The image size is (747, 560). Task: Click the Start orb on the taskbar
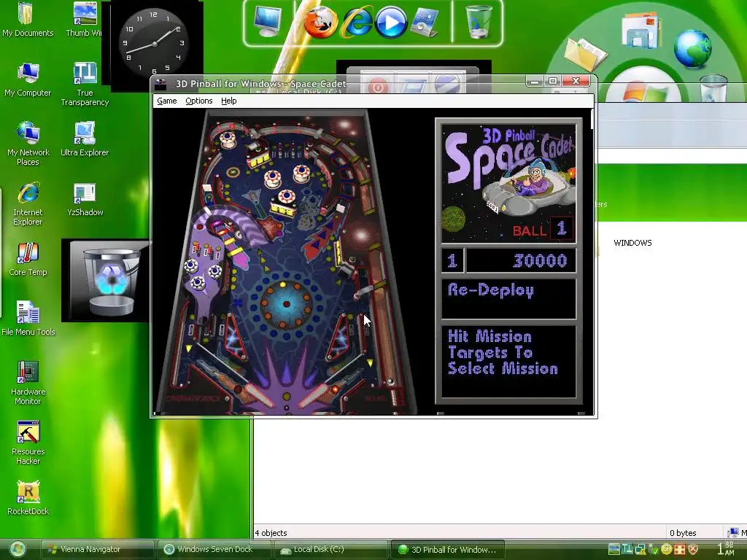[x=18, y=549]
